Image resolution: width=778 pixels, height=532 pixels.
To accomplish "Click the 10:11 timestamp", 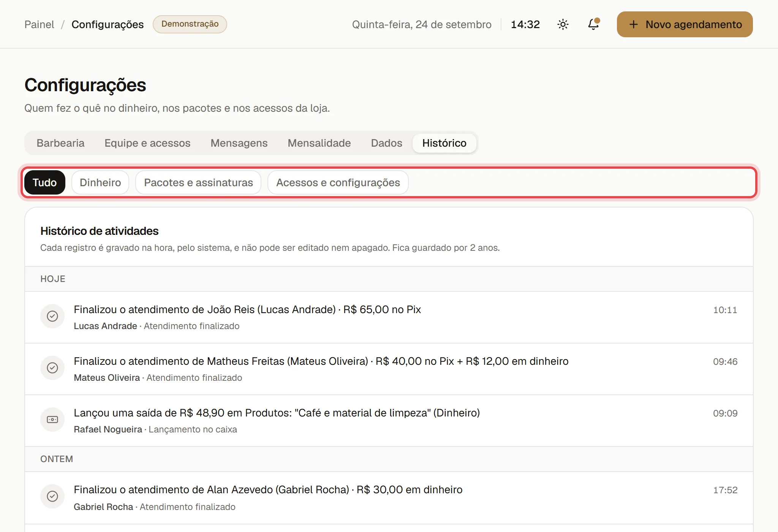I will [x=725, y=310].
